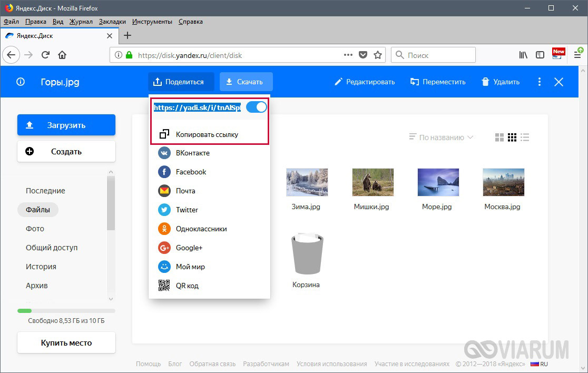Open the Вид menu
The width and height of the screenshot is (588, 373).
click(x=58, y=22)
